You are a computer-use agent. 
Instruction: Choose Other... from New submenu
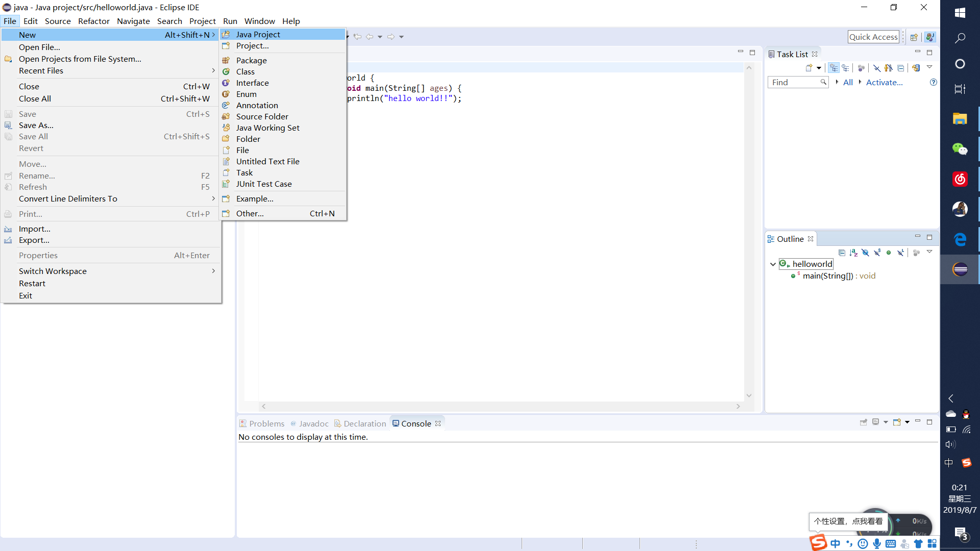coord(283,213)
